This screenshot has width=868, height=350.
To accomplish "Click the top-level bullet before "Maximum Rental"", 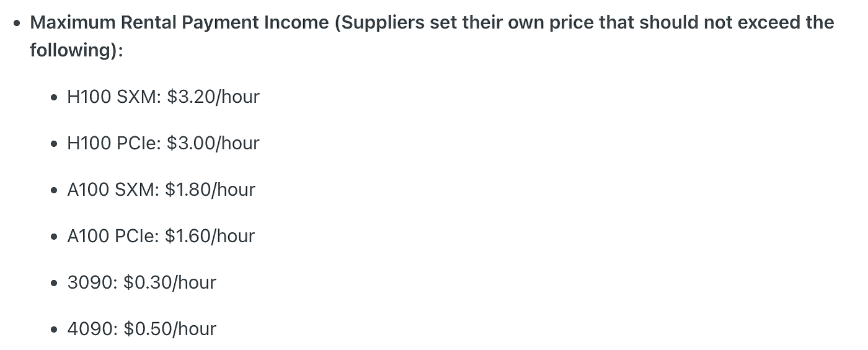I will pyautogui.click(x=17, y=24).
